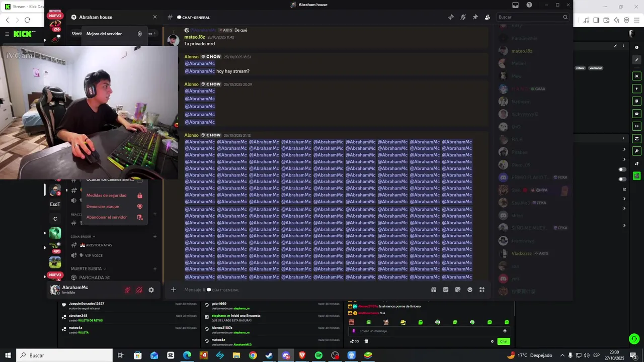Collapse the ZONA BROER category
Screen dimensions: 644x362
pos(83,236)
